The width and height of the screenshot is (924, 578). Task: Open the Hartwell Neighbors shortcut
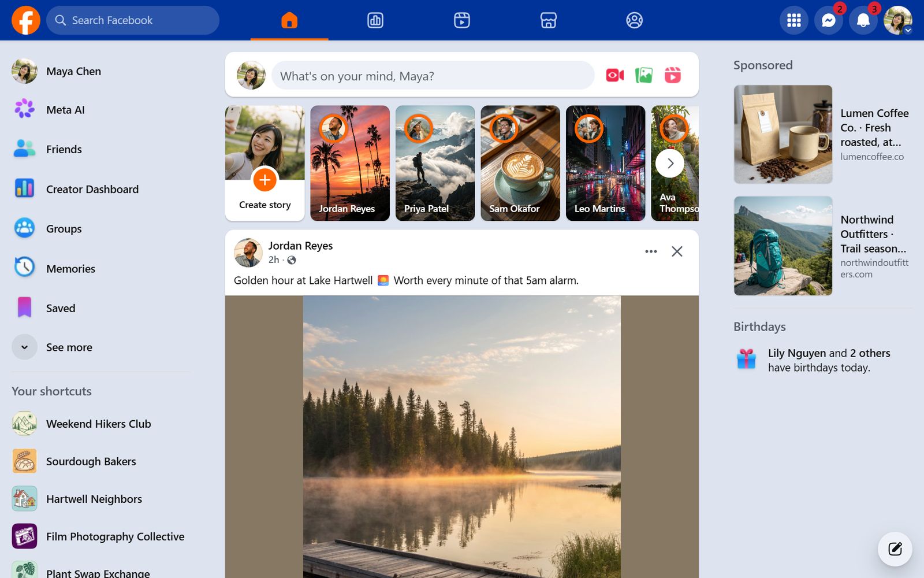[101, 499]
